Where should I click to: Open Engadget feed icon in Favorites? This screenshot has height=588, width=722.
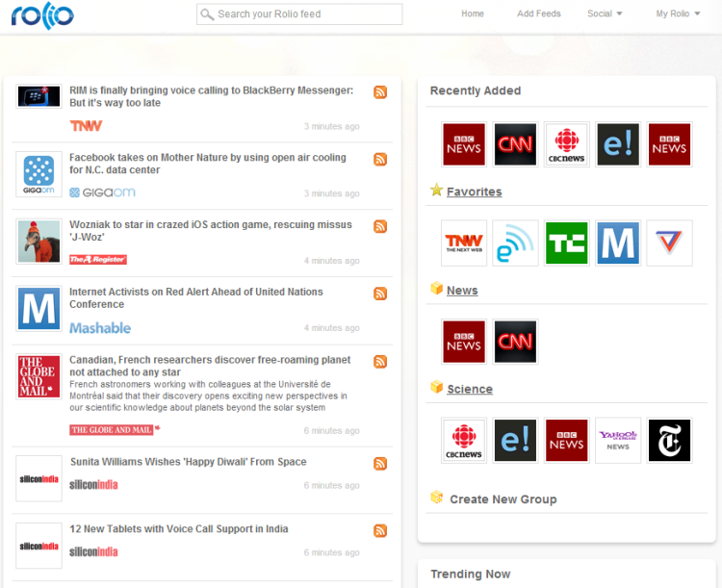(x=515, y=243)
